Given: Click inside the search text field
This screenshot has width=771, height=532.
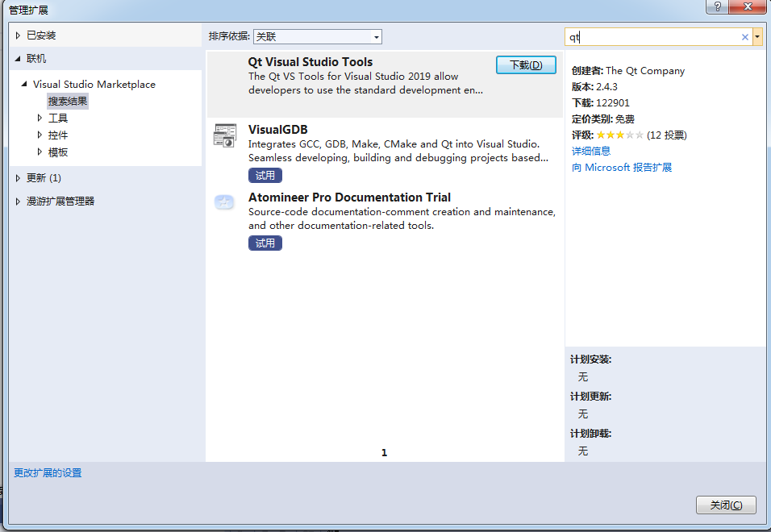Looking at the screenshot, I should coord(653,37).
